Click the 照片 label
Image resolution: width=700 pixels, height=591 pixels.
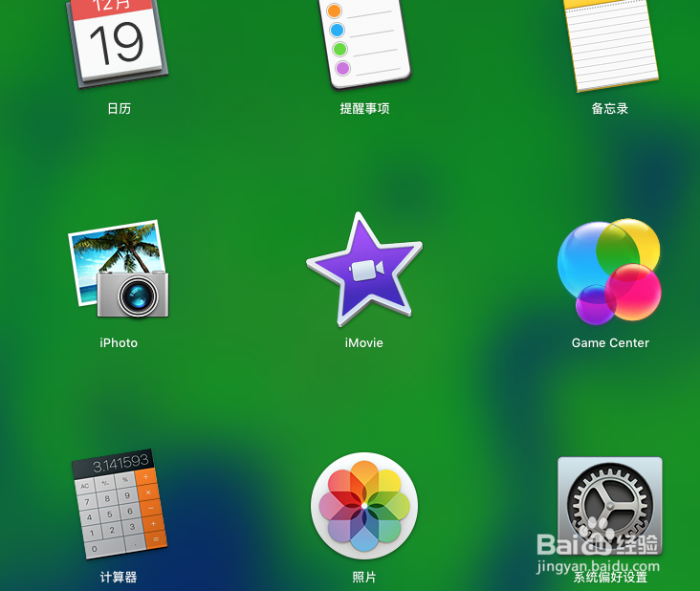[364, 578]
